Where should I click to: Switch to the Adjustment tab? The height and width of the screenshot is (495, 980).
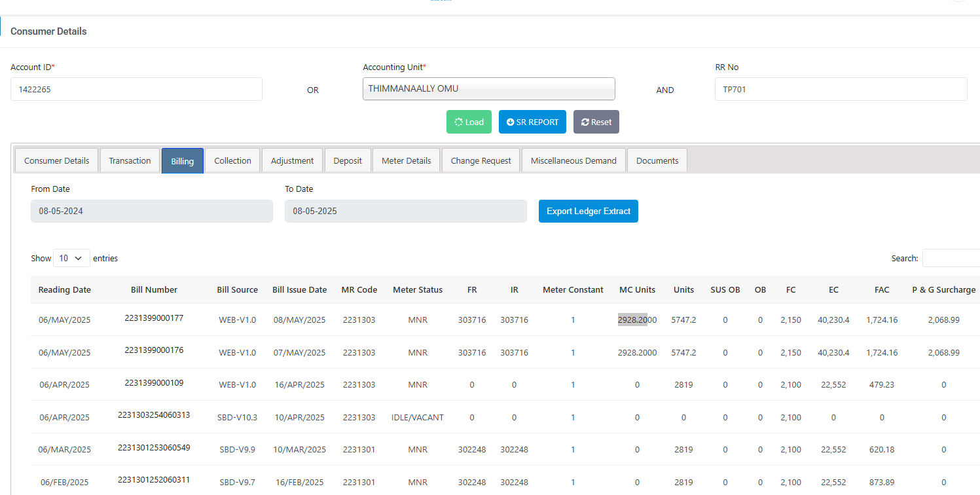coord(293,160)
